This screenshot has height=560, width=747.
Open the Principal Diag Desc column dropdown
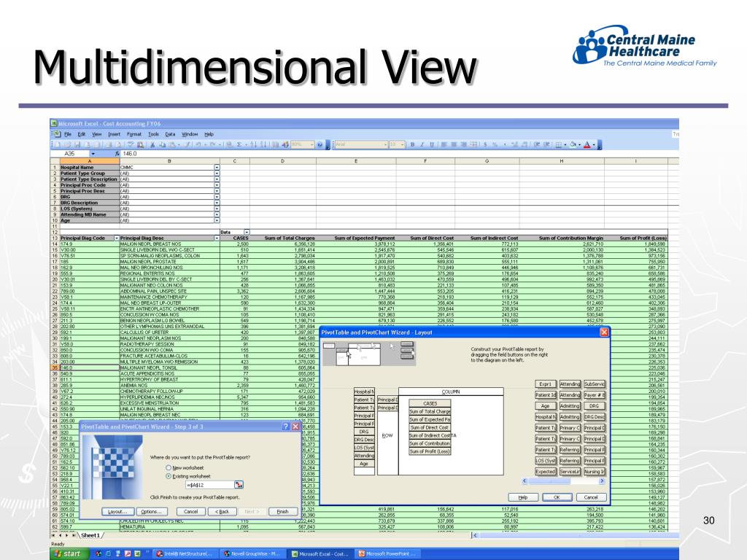[x=217, y=238]
